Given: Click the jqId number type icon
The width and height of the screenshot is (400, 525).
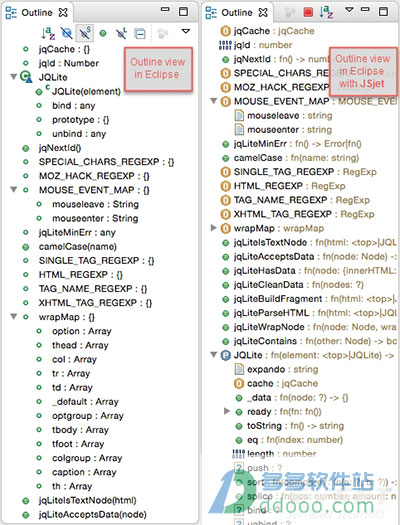Looking at the screenshot, I should 225,45.
